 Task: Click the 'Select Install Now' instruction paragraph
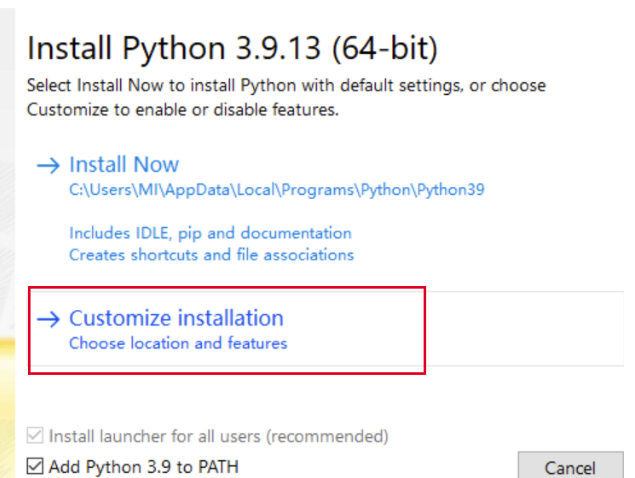click(x=286, y=98)
